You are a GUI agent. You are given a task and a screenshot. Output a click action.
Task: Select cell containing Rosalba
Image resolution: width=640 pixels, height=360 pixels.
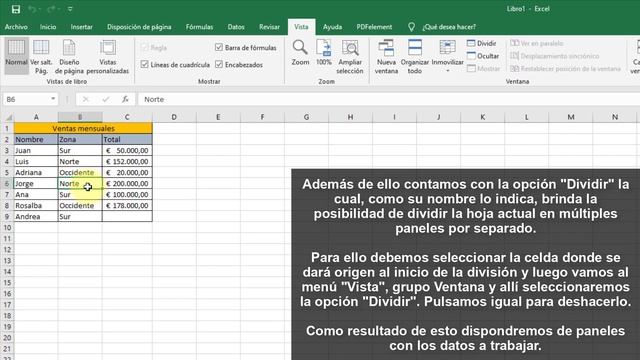[x=36, y=206]
